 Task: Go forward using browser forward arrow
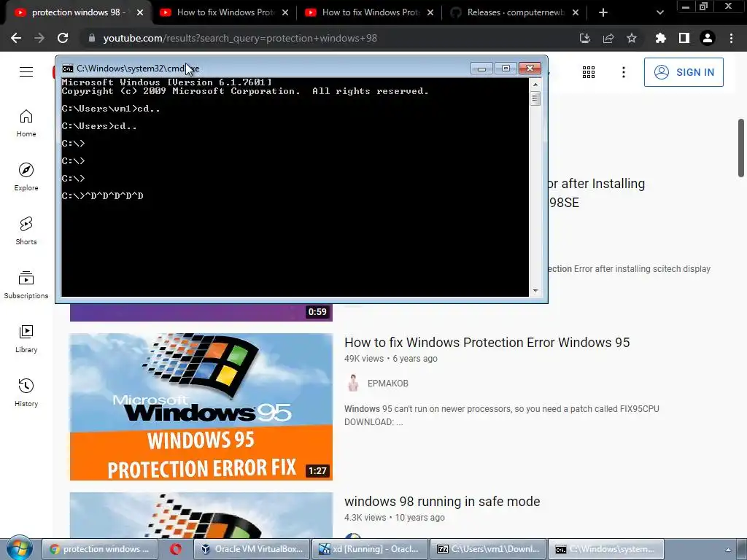click(x=39, y=38)
